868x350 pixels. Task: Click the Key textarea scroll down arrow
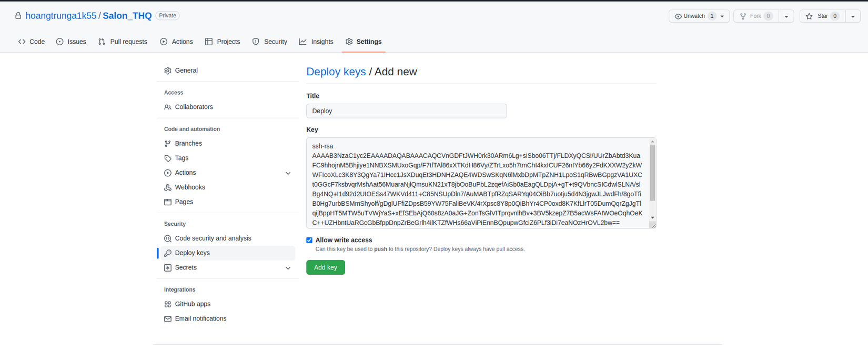(652, 218)
